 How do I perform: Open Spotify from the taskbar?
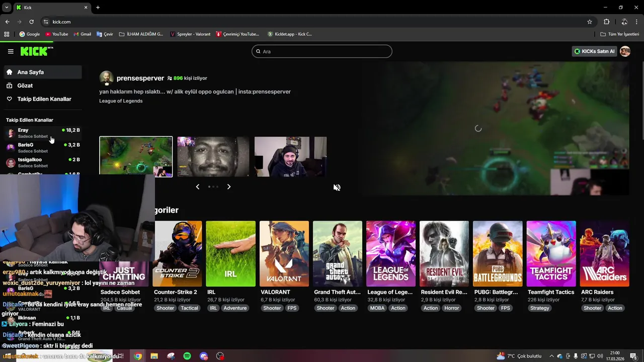(x=187, y=356)
